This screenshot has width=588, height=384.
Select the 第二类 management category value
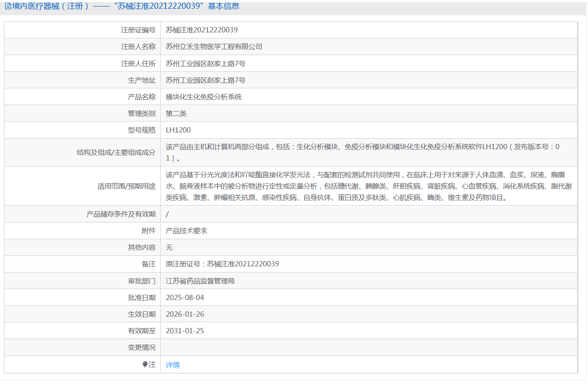(x=176, y=113)
